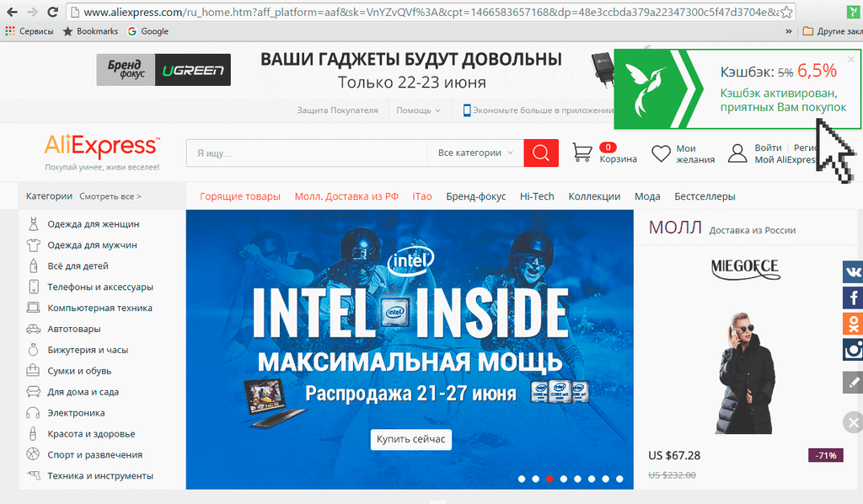The width and height of the screenshot is (863, 504).
Task: Open the Корзина shopping cart icon
Action: click(582, 153)
